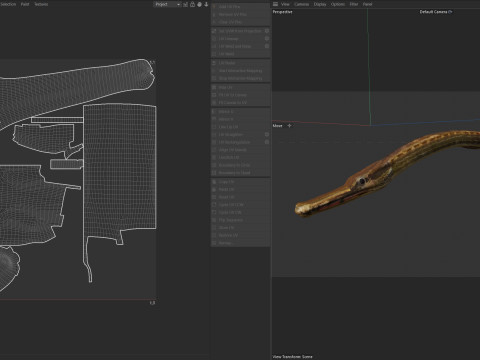Open the Remap command
This screenshot has width=480, height=360.
click(x=240, y=243)
